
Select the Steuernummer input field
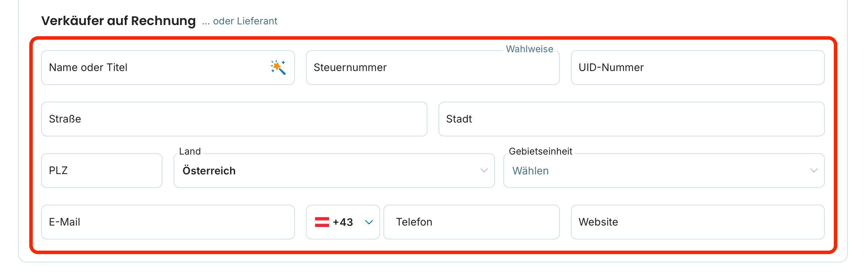click(433, 68)
